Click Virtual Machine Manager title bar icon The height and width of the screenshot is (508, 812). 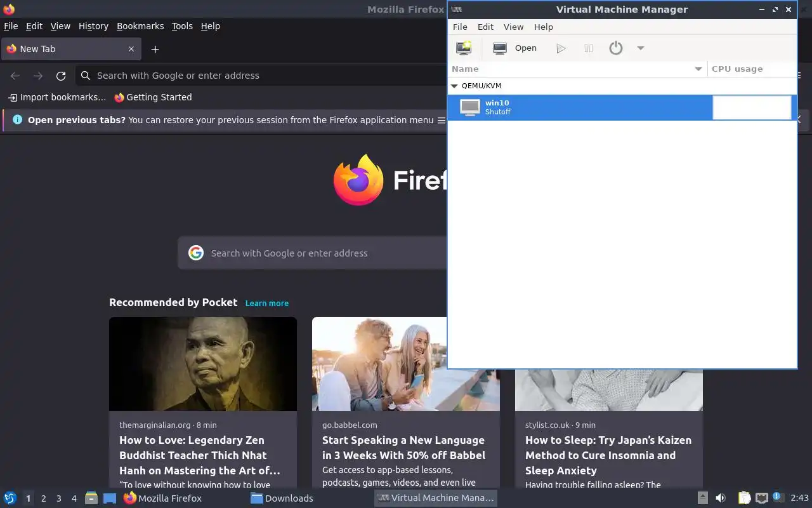456,10
